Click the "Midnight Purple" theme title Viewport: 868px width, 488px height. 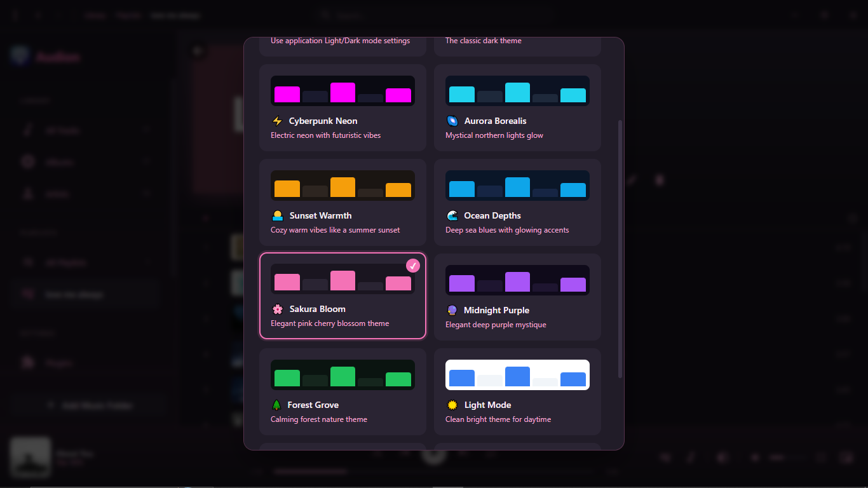tap(496, 310)
